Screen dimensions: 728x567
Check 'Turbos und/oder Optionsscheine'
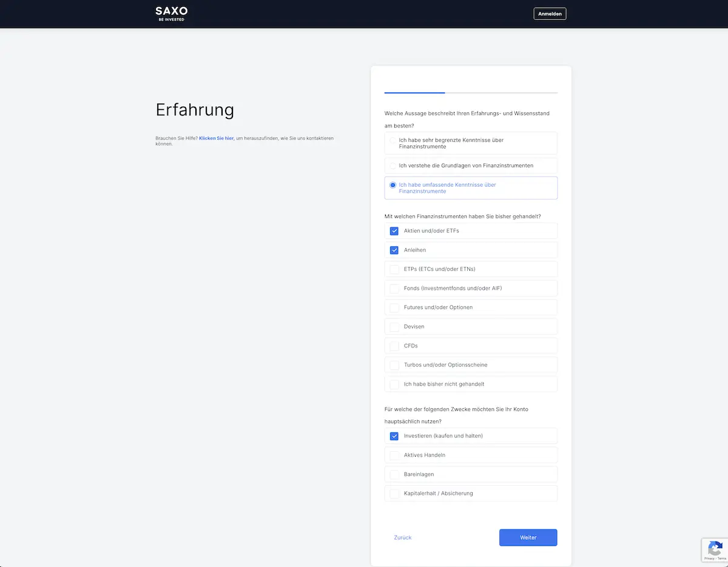pos(394,365)
